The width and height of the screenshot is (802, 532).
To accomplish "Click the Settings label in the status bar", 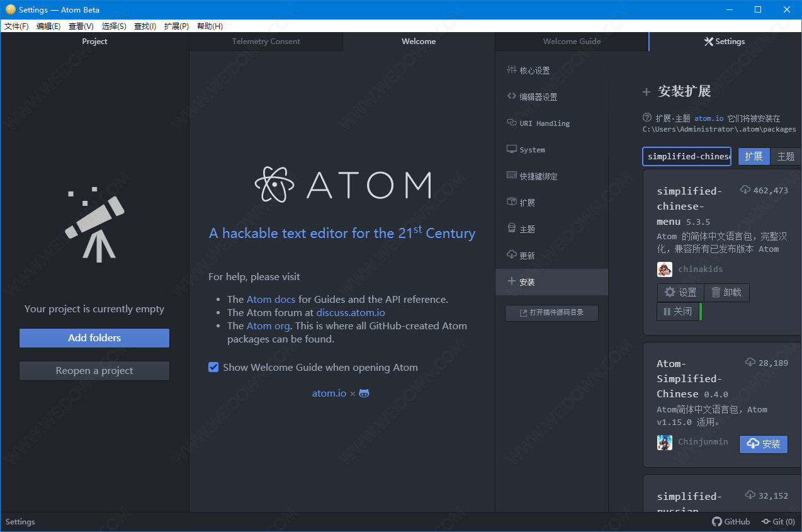I will coord(20,522).
